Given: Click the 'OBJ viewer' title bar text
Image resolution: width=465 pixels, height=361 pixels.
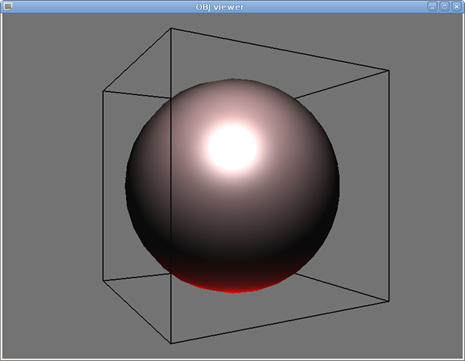Looking at the screenshot, I should (219, 7).
